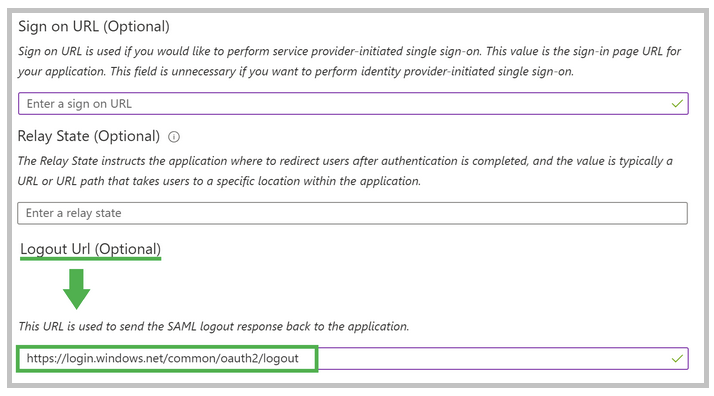The width and height of the screenshot is (714, 396).
Task: Click '(Optional)' beside Relay State heading
Action: (127, 136)
